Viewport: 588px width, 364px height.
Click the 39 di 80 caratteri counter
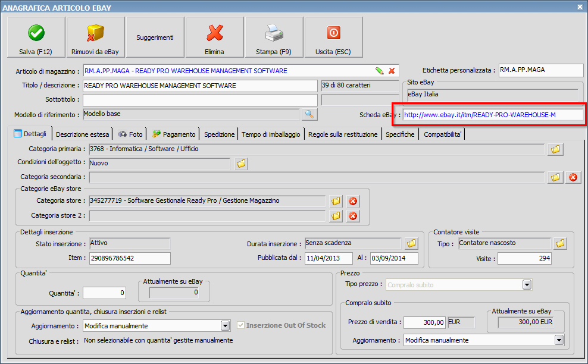pyautogui.click(x=360, y=86)
